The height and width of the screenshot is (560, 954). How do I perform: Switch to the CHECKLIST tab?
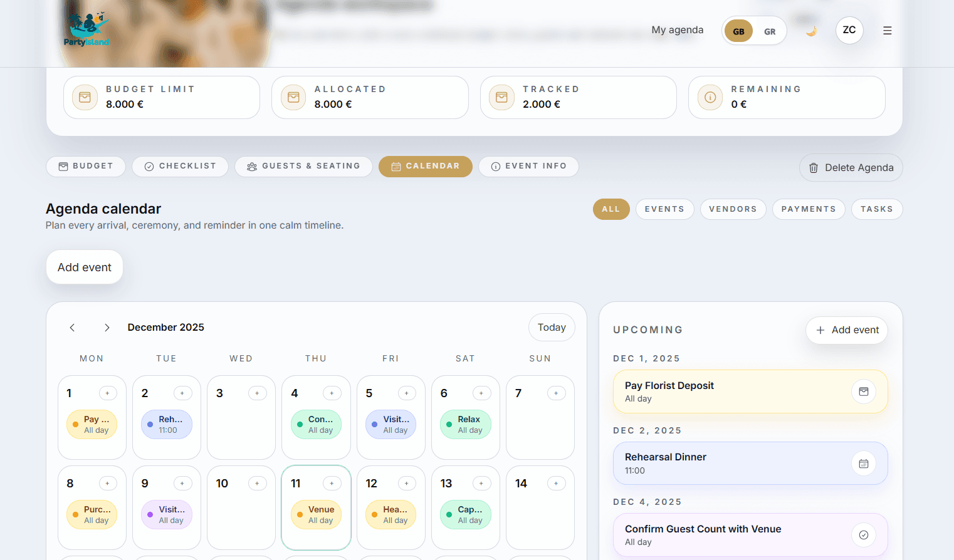[180, 166]
